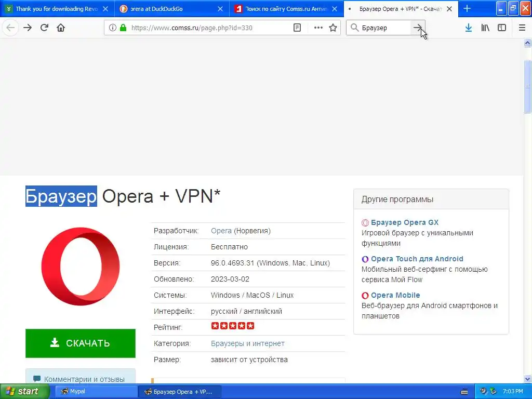Show site information icon in address bar
The image size is (532, 399).
coord(113,28)
